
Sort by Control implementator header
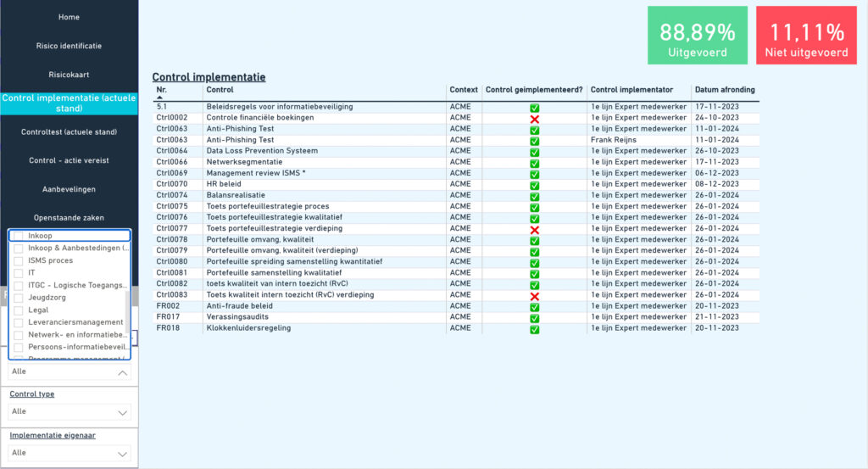coord(632,90)
